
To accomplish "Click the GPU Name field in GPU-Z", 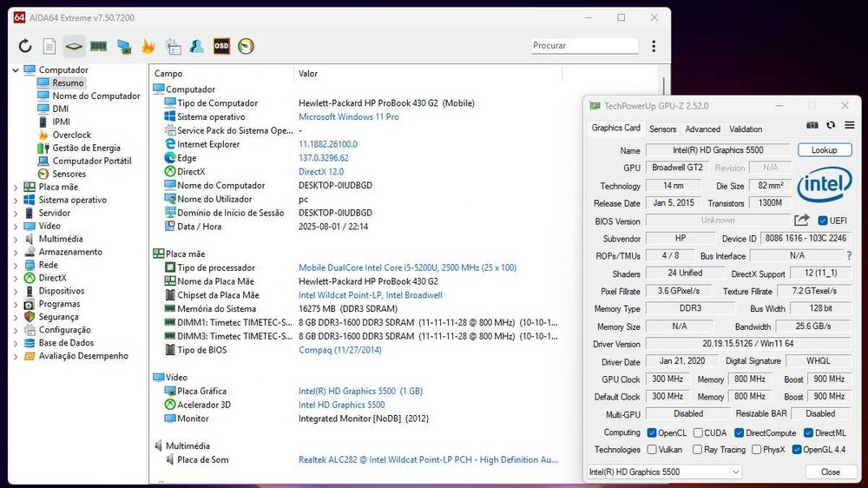I will coord(718,150).
